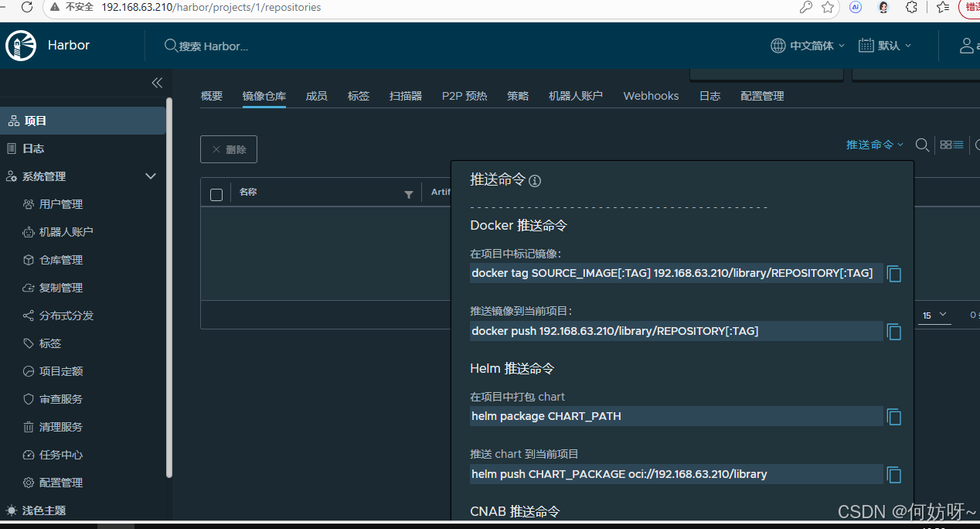Copy the docker tag command
This screenshot has width=980, height=529.
click(x=894, y=274)
